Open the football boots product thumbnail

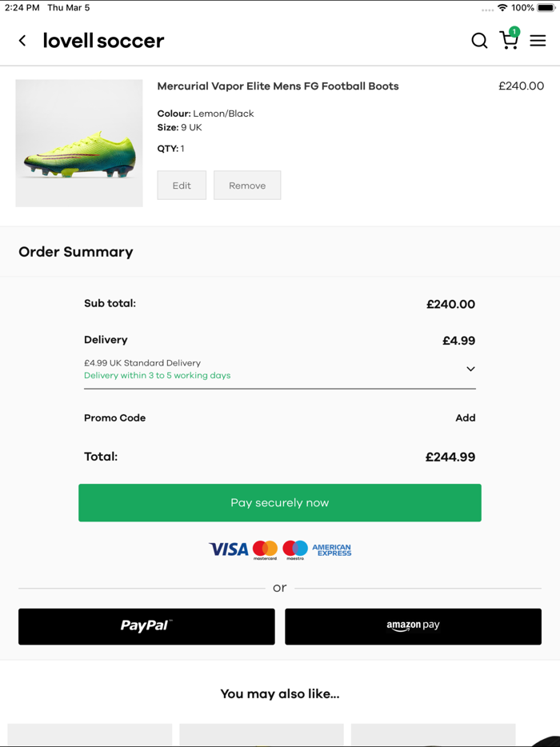79,143
